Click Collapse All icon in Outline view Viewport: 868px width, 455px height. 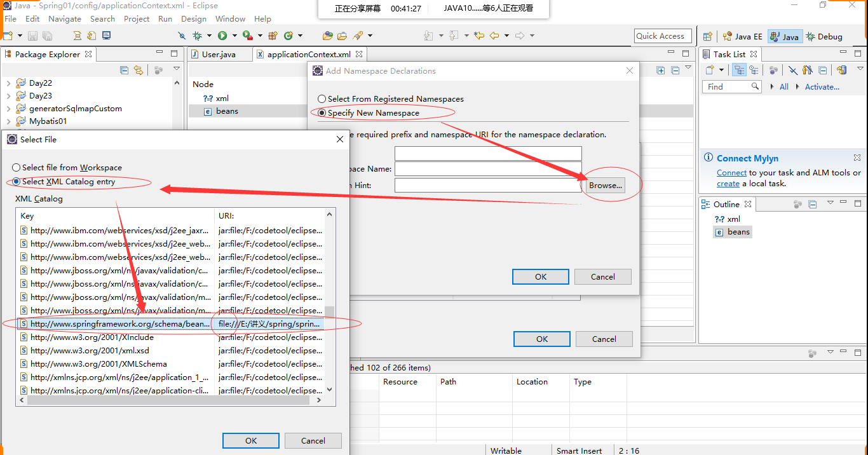tap(812, 205)
